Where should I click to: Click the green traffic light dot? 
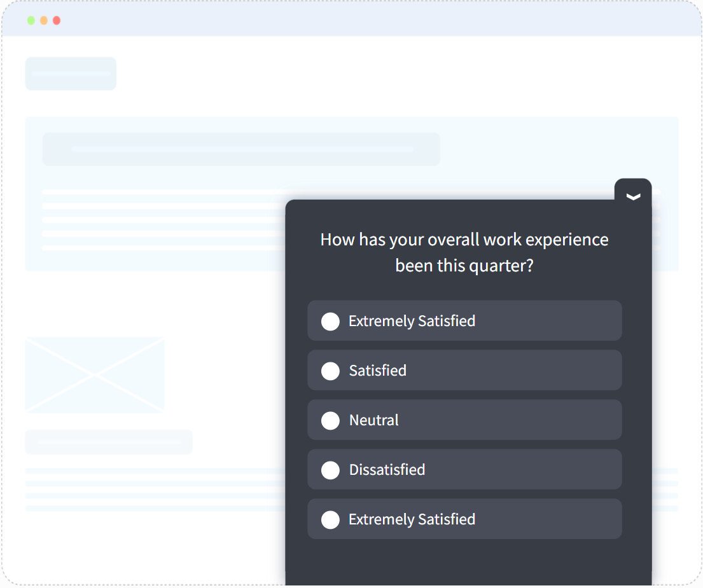(x=31, y=20)
